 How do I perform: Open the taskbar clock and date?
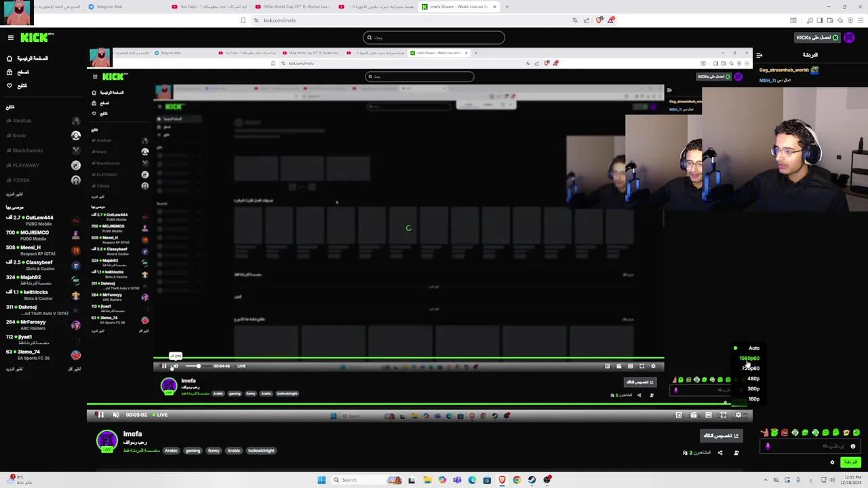pyautogui.click(x=850, y=480)
